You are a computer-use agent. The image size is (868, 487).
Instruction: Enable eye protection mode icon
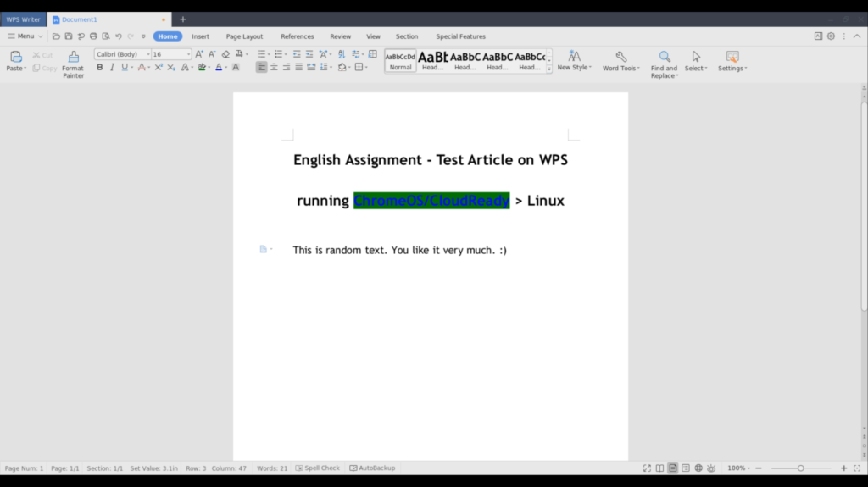(x=711, y=468)
